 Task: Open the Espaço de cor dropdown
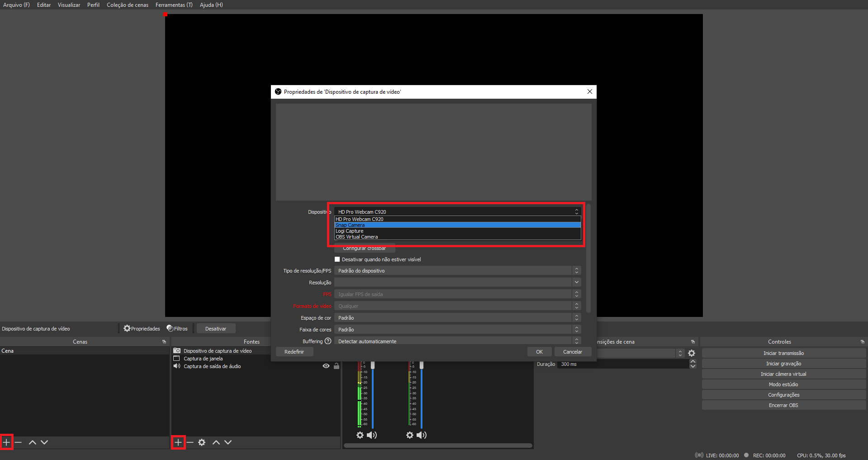[457, 318]
